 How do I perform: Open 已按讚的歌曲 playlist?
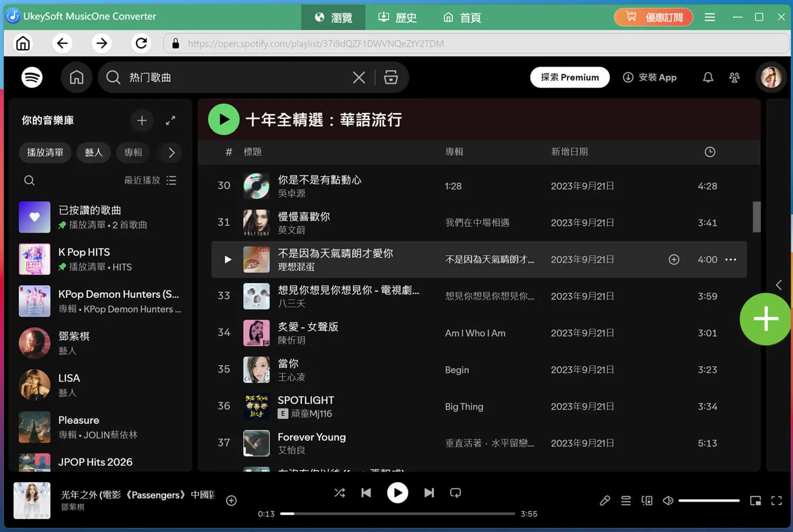100,217
